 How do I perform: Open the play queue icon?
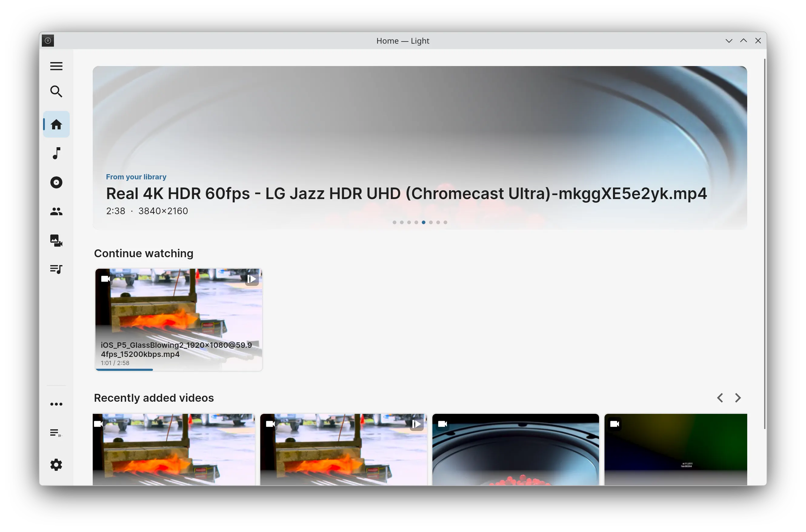pyautogui.click(x=56, y=433)
